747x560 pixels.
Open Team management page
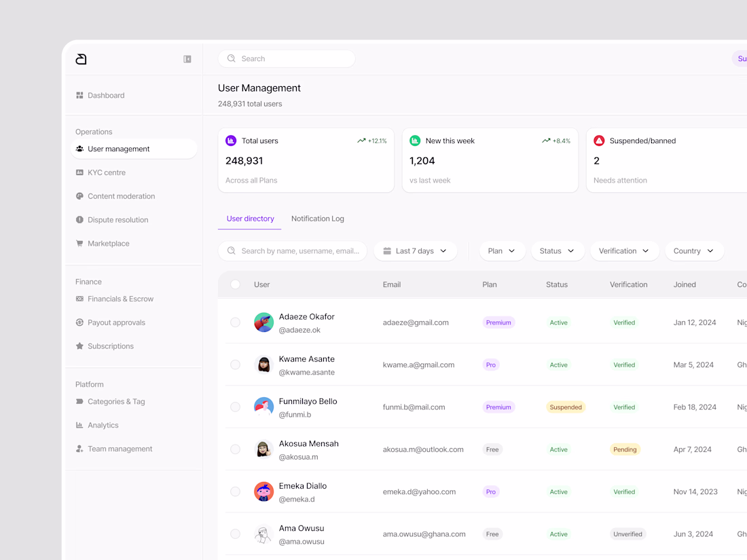tap(133, 449)
